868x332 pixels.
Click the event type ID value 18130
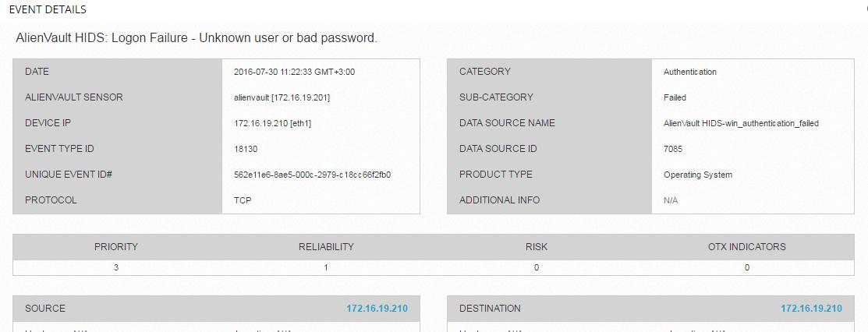pyautogui.click(x=246, y=149)
